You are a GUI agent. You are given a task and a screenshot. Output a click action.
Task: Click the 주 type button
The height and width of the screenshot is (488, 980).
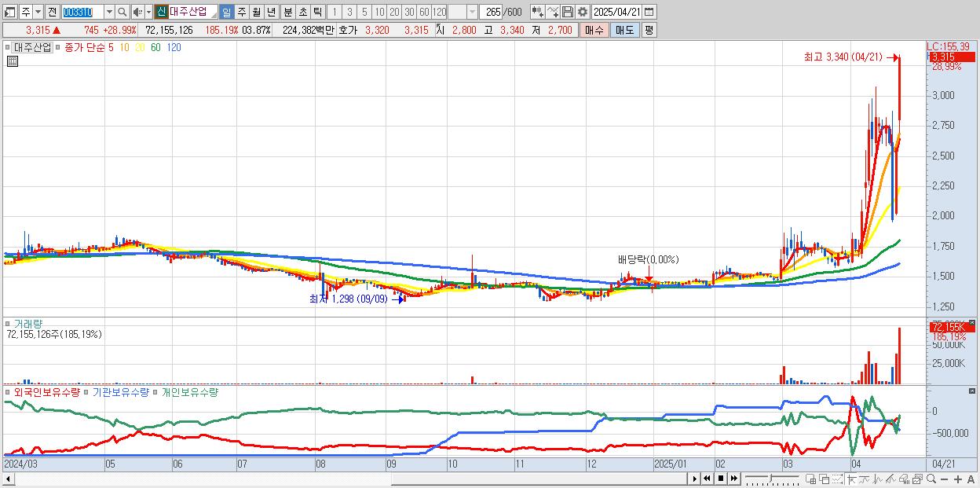coord(26,12)
